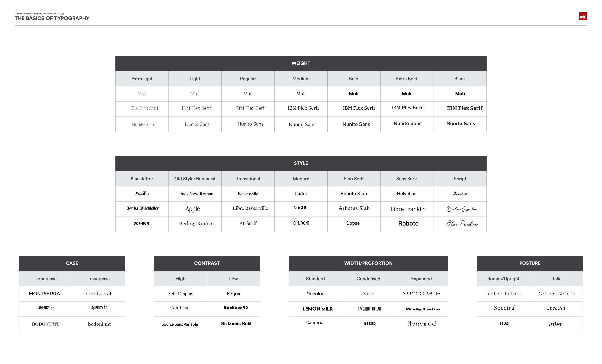
Task: Select the uppercase 'MONTSERRAT' cell
Action: pyautogui.click(x=45, y=294)
